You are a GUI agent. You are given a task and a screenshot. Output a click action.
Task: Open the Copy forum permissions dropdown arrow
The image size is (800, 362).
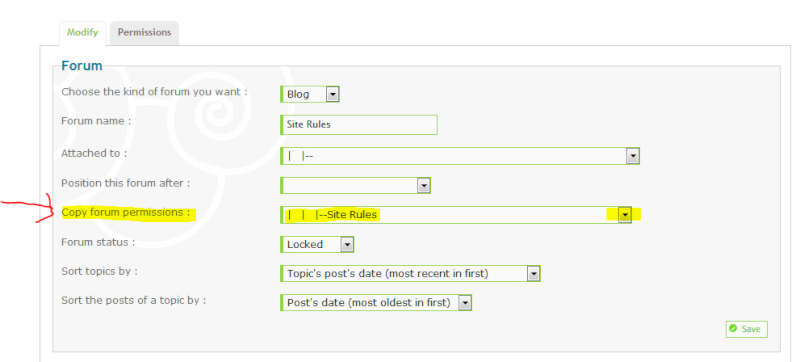pyautogui.click(x=624, y=215)
